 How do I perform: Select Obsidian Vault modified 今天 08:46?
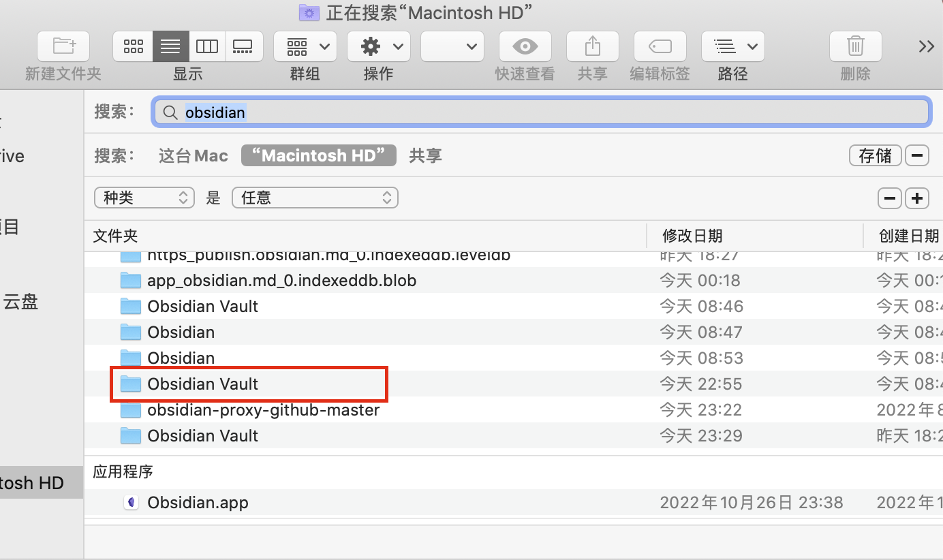click(x=514, y=306)
